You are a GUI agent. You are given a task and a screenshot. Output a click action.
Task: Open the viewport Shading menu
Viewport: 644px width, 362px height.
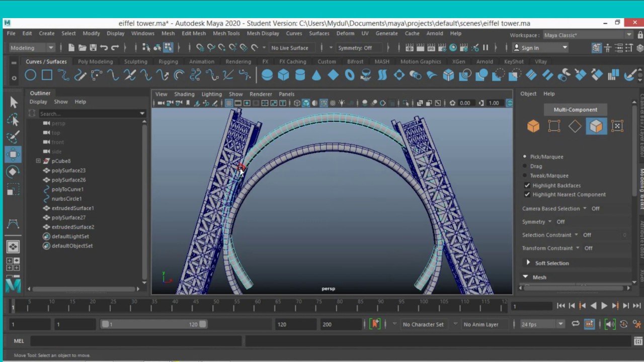click(184, 94)
